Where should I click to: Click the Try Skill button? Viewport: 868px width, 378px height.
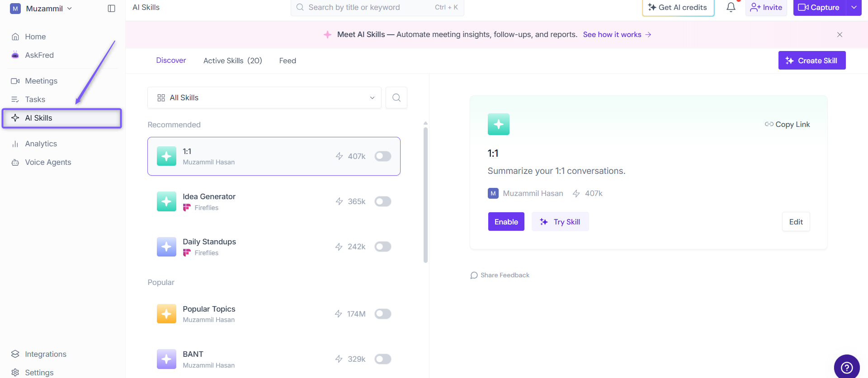(560, 222)
